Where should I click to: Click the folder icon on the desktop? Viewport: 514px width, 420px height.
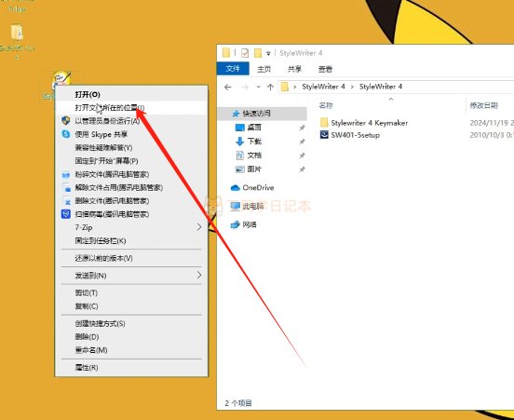tap(17, 33)
